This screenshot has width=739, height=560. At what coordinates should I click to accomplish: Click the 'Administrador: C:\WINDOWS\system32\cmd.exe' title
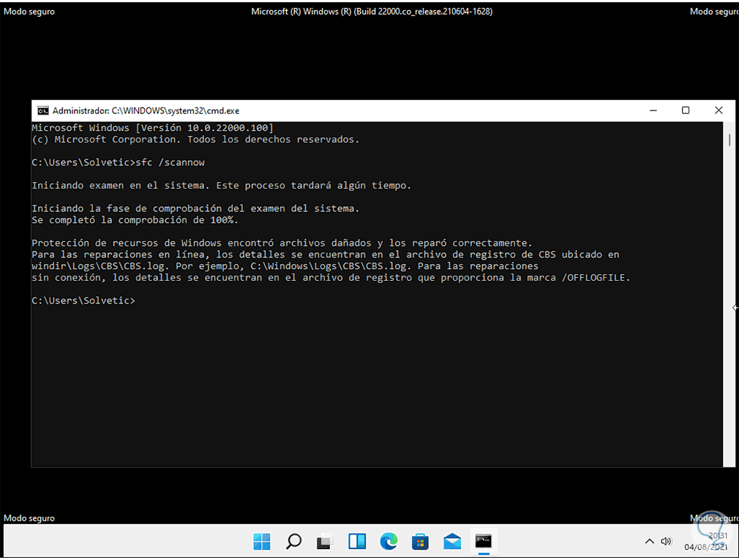146,110
